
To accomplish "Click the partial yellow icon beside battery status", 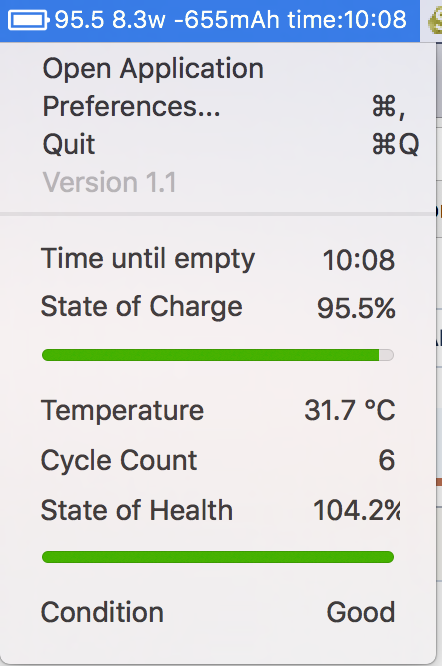I will click(435, 20).
